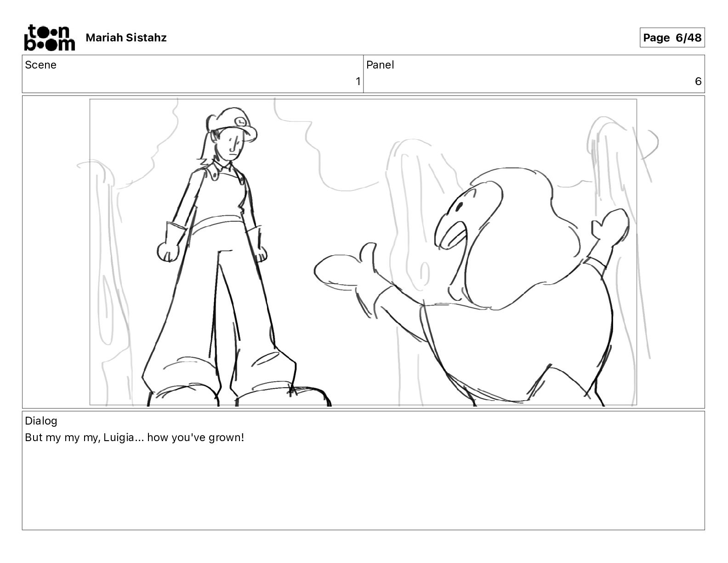Click the dialog line "But my my my, Luigia..."
Image resolution: width=728 pixels, height=563 pixels.
click(x=134, y=437)
